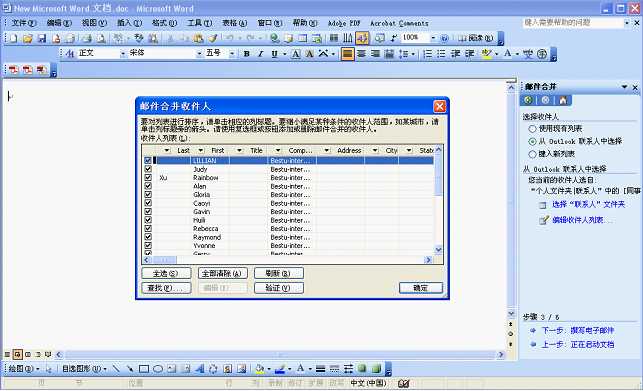Click the numbered list icon
Image resolution: width=643 pixels, height=391 pixels.
[x=427, y=54]
